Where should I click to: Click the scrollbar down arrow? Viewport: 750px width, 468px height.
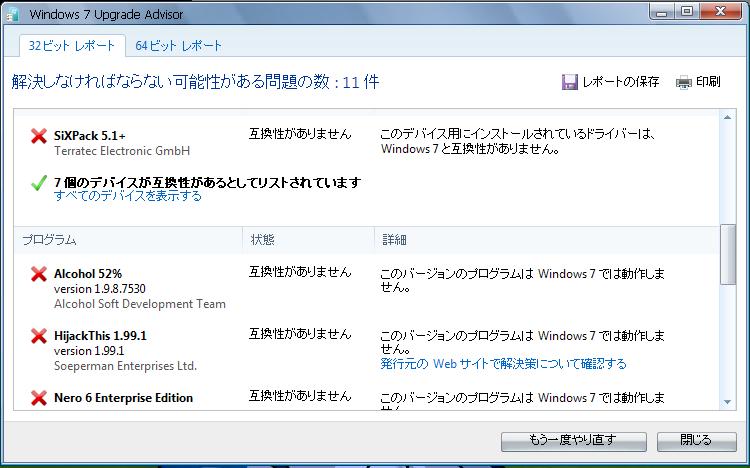point(728,402)
